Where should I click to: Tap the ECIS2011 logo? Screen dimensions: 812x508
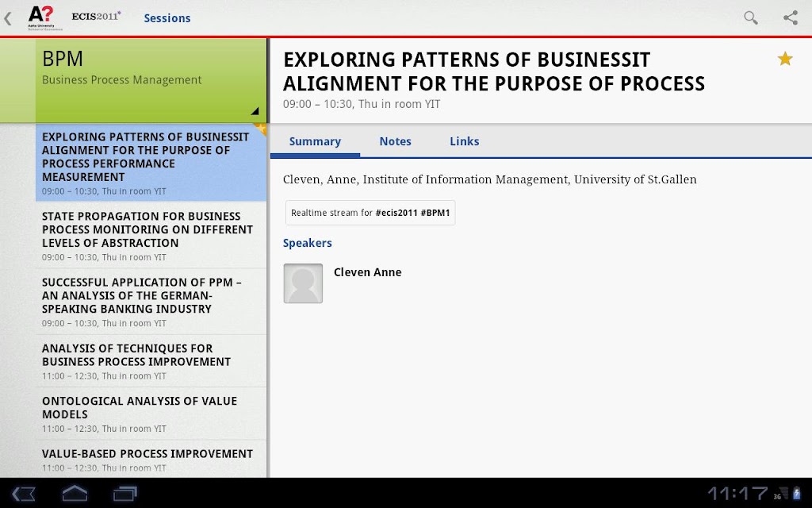[x=96, y=16]
